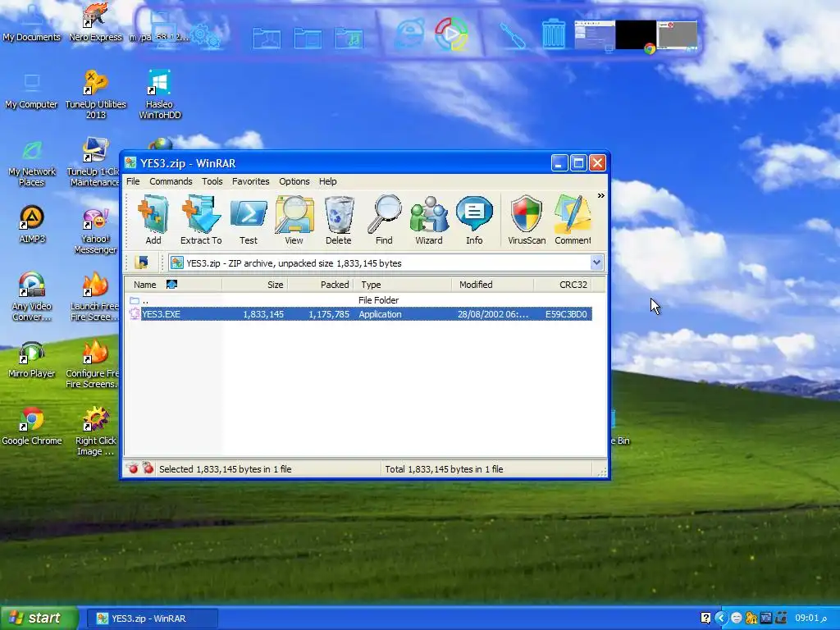Open the Favorites menu
This screenshot has height=630, width=840.
250,181
